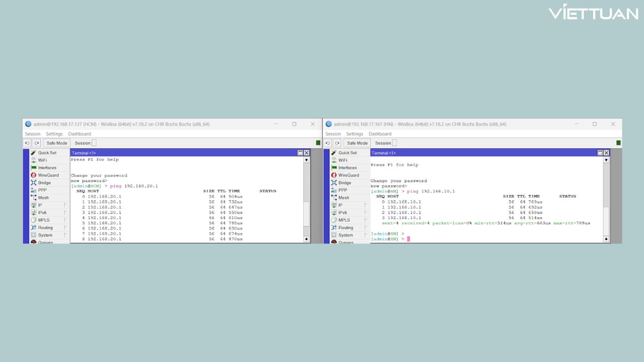Maximize the Terminal <1> panel in the HCM window
The width and height of the screenshot is (644, 362).
click(300, 153)
